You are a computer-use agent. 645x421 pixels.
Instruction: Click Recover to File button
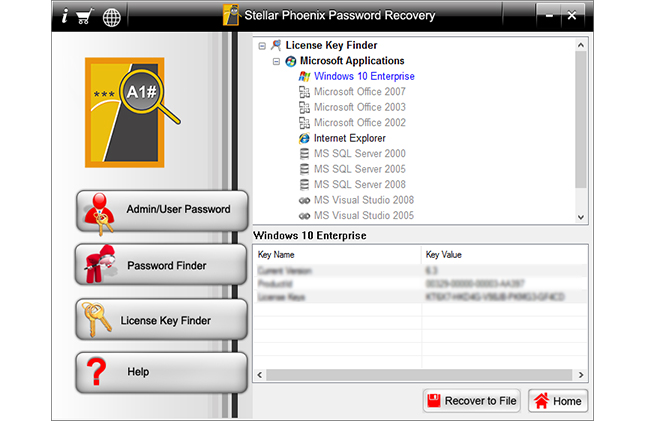472,401
